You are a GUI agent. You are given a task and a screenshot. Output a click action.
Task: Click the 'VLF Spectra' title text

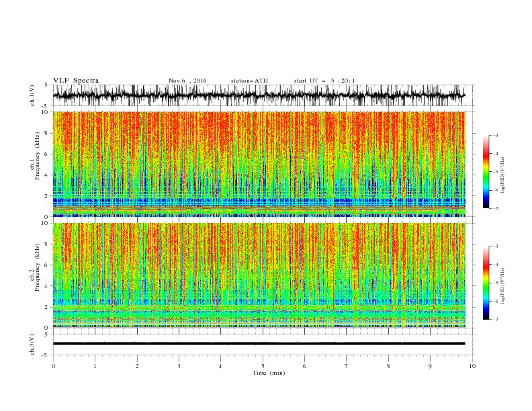click(76, 81)
